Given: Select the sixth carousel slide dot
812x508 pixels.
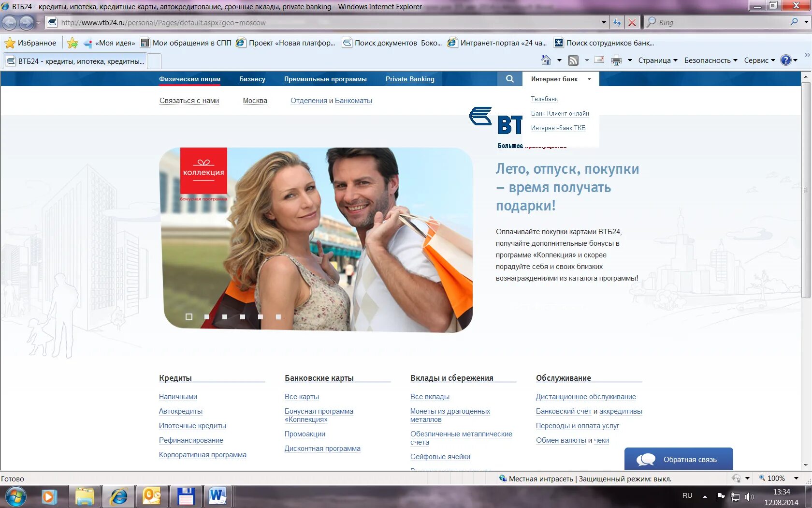Looking at the screenshot, I should [x=278, y=317].
